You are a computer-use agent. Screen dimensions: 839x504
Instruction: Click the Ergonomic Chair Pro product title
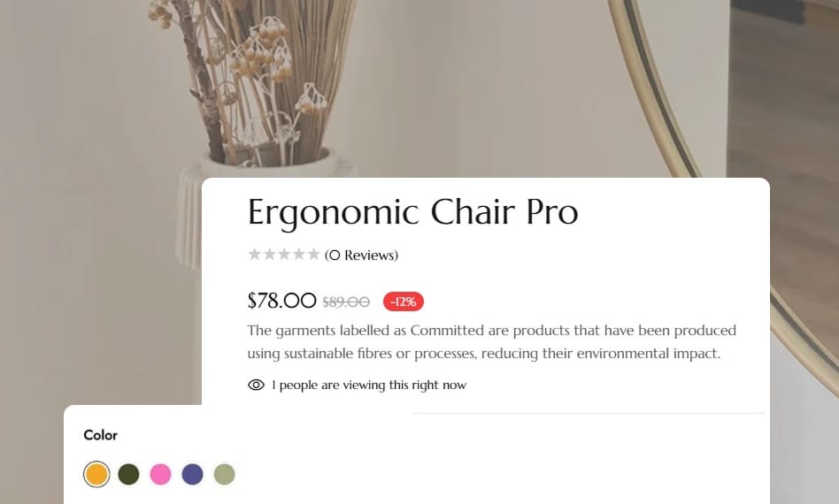412,212
